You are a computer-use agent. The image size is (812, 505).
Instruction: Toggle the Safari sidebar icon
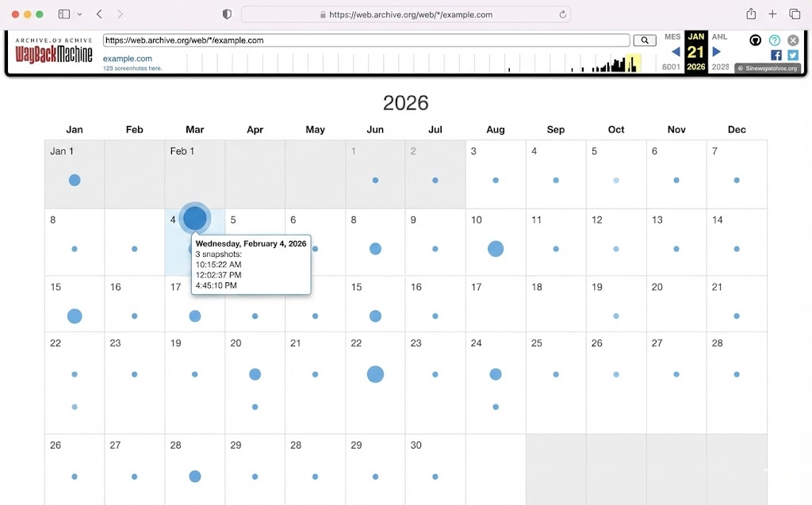coord(62,13)
